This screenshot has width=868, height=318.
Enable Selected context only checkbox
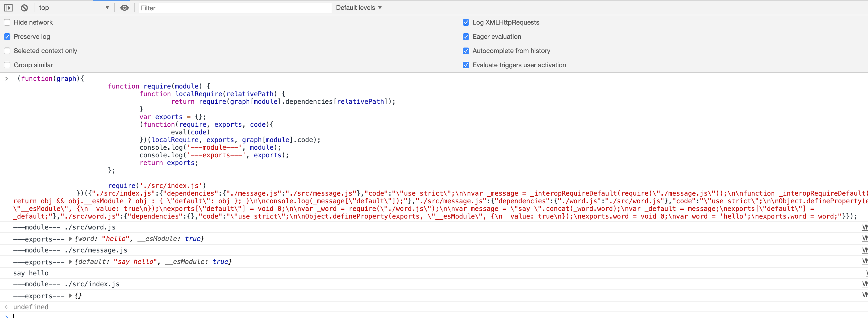(x=7, y=51)
